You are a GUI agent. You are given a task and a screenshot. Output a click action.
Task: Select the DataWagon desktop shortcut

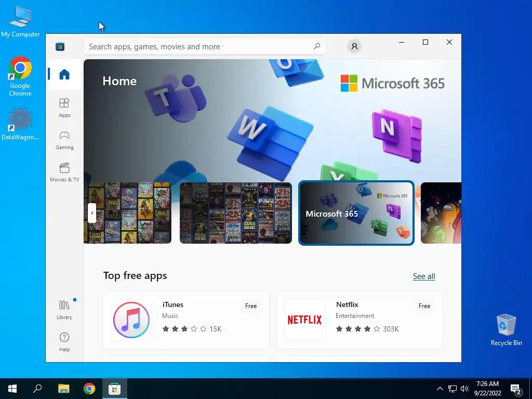[20, 124]
